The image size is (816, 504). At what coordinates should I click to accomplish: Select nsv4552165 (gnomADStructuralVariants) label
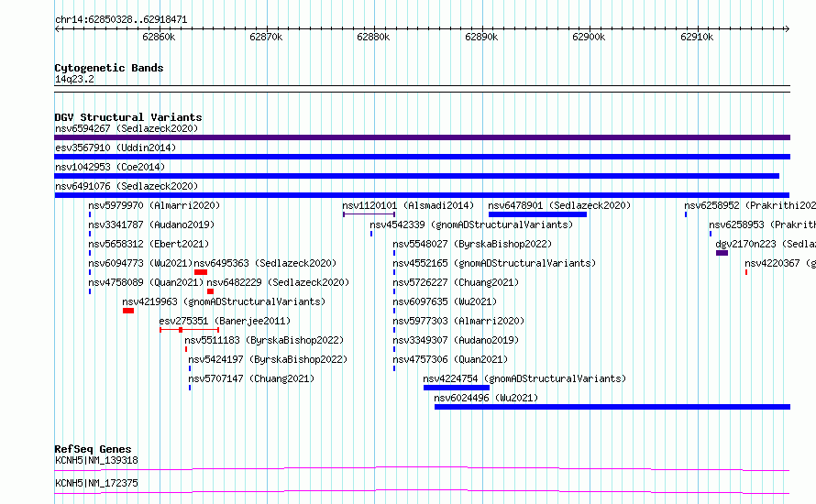click(x=494, y=263)
